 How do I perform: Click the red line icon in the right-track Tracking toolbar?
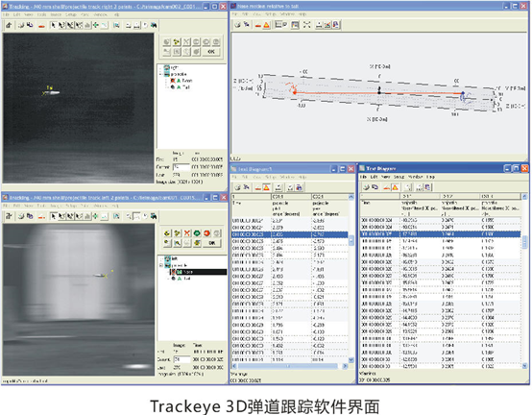click(41, 25)
